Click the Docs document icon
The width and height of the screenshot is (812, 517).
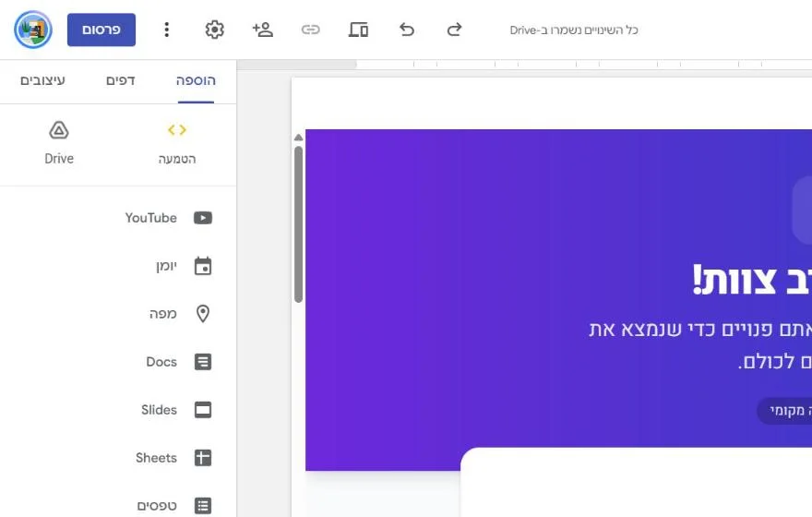[x=203, y=362]
